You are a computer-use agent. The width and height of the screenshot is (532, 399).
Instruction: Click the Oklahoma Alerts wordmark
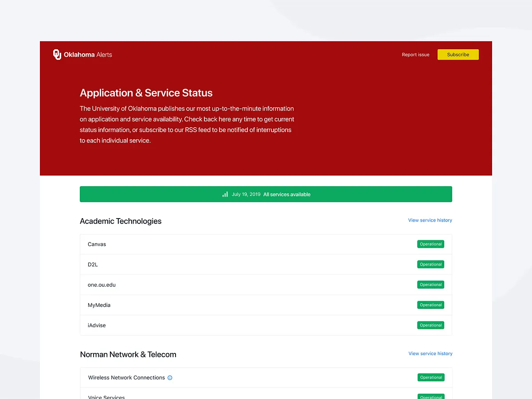87,55
